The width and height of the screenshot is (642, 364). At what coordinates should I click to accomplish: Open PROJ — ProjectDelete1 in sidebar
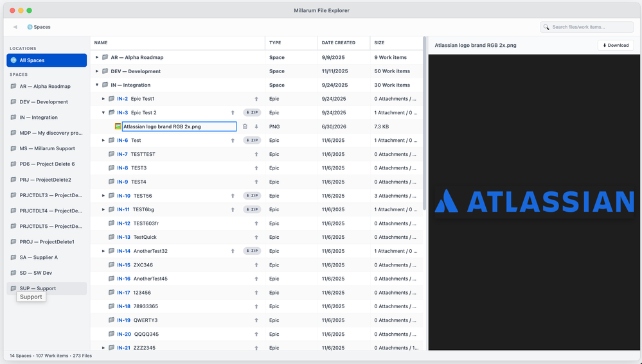pos(47,242)
